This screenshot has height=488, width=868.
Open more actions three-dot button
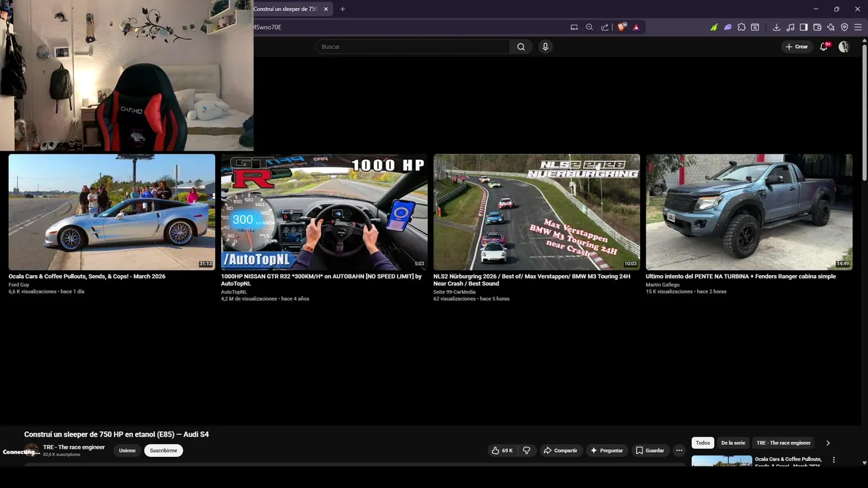point(679,451)
